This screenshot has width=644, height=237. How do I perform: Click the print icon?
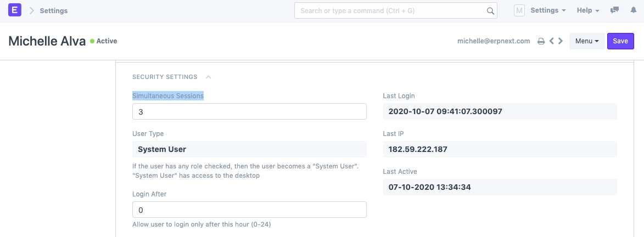pyautogui.click(x=541, y=41)
